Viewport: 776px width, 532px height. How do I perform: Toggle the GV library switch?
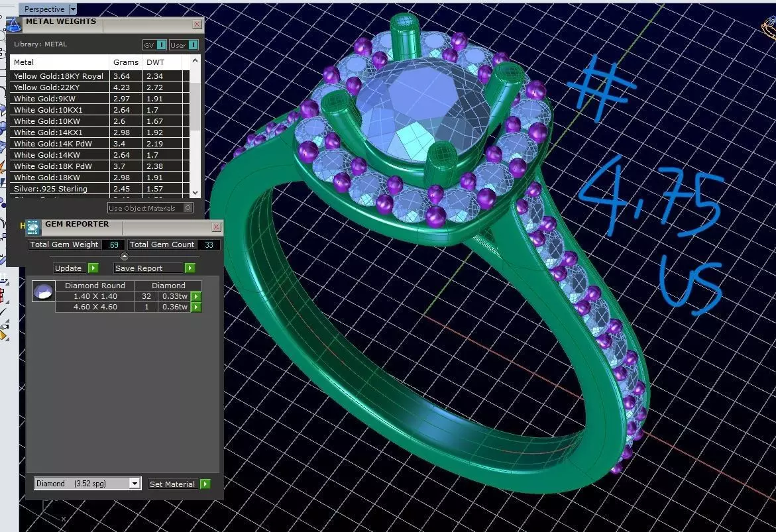(x=161, y=45)
